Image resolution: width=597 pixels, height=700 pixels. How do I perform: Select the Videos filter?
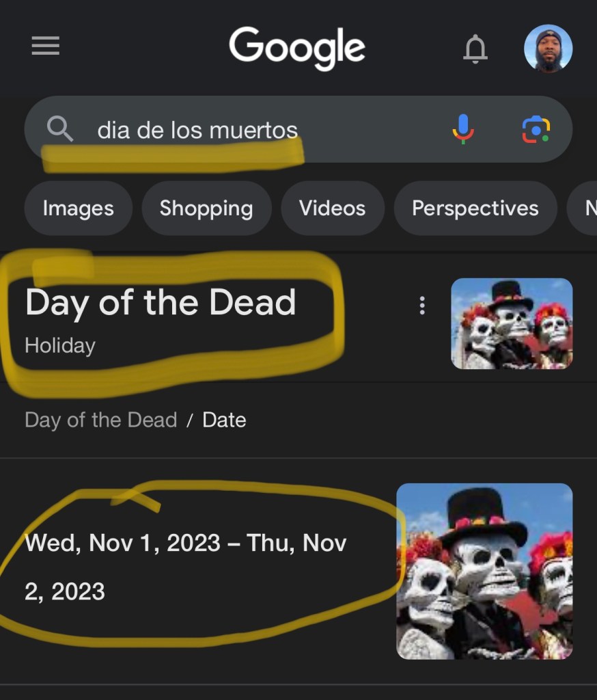click(332, 208)
